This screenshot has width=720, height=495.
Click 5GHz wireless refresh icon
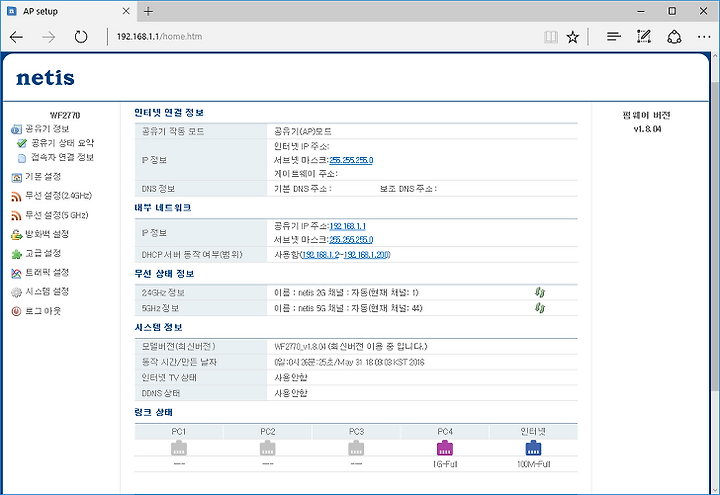(x=540, y=308)
